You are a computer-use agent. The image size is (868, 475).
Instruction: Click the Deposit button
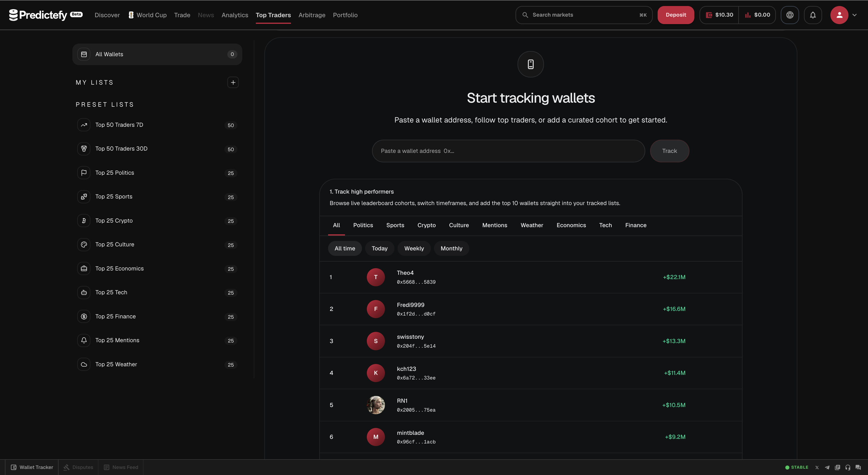coord(676,15)
